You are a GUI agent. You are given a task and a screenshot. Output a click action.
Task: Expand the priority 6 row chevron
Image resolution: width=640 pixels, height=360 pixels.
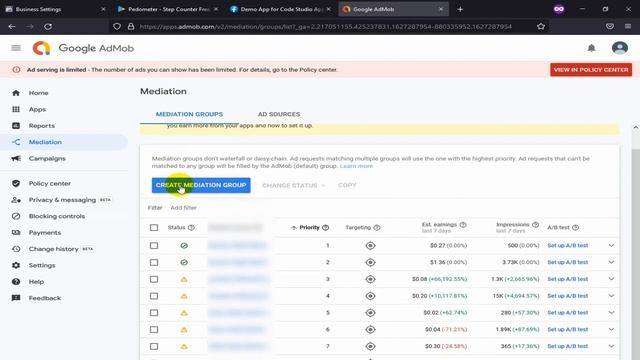point(611,329)
